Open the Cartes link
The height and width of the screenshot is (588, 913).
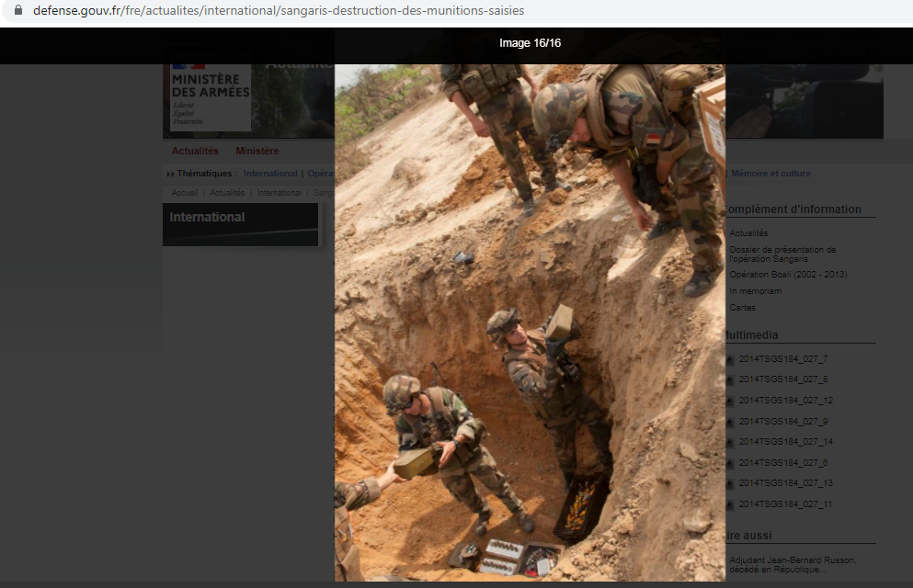click(742, 307)
